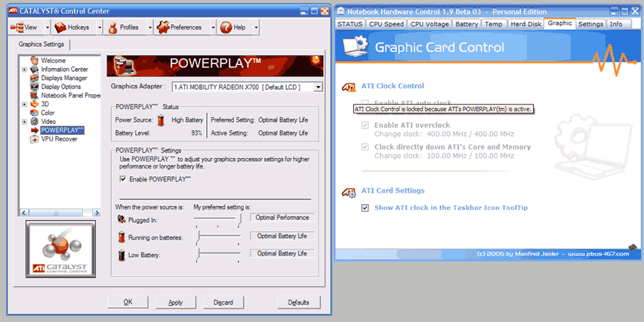Open the Profiles toolbar button
Image resolution: width=644 pixels, height=322 pixels.
(125, 27)
